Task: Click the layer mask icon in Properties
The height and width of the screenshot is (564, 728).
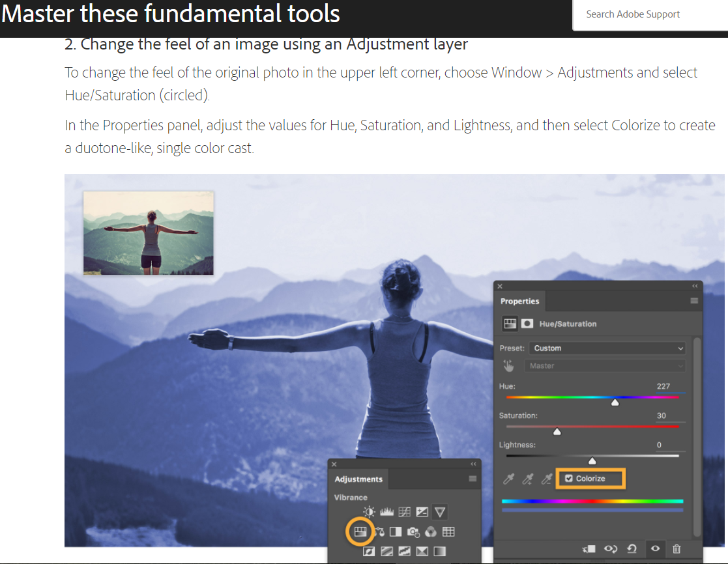Action: (527, 324)
